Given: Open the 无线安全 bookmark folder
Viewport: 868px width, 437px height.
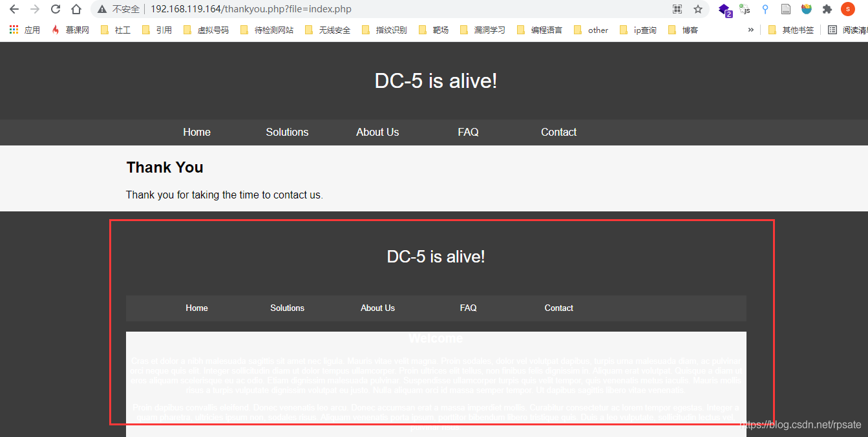Looking at the screenshot, I should [328, 30].
